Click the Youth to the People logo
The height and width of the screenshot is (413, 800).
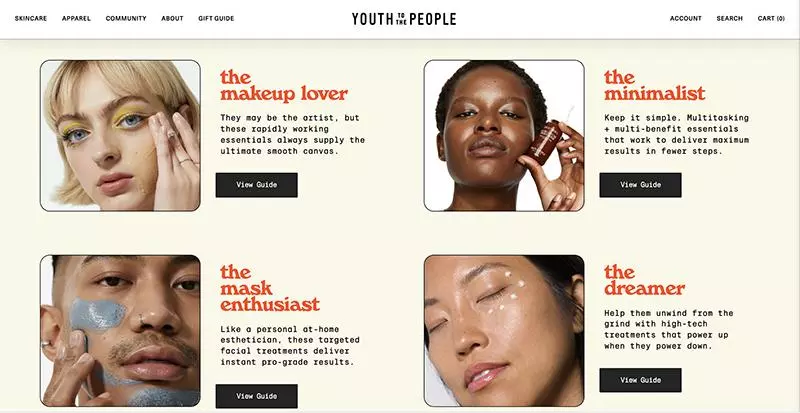click(x=404, y=19)
